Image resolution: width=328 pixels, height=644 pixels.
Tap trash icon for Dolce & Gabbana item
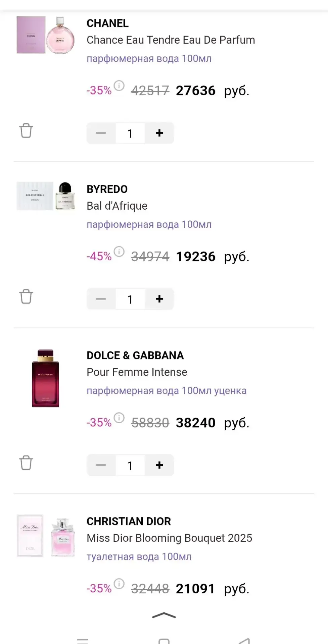click(26, 463)
